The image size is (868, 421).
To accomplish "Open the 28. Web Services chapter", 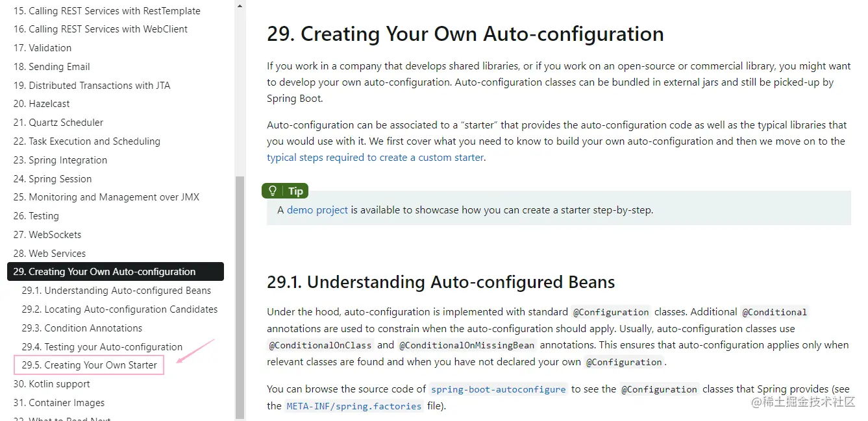I will pos(49,254).
